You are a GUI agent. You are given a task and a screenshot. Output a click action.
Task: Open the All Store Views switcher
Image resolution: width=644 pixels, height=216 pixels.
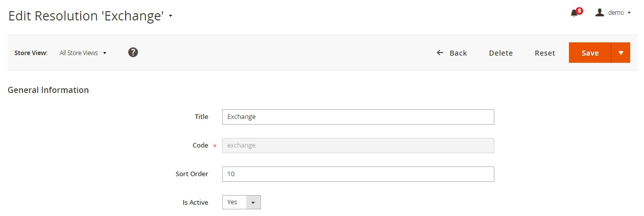83,53
